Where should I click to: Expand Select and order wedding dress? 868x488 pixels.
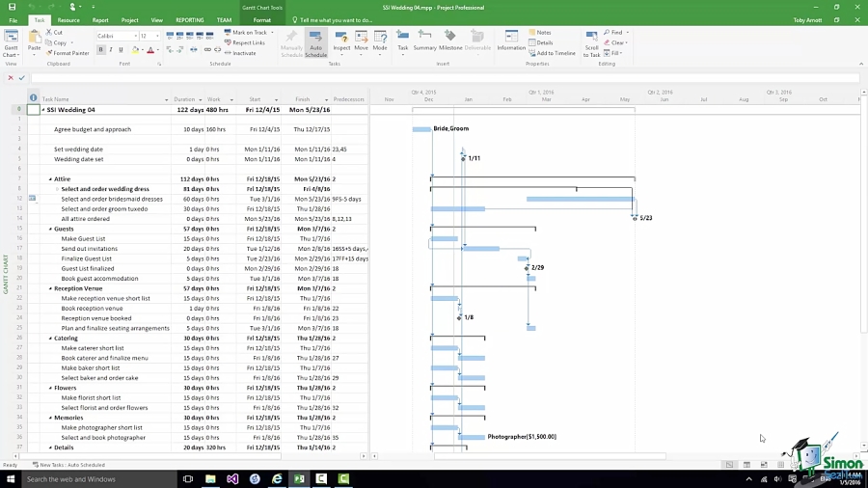(x=57, y=189)
